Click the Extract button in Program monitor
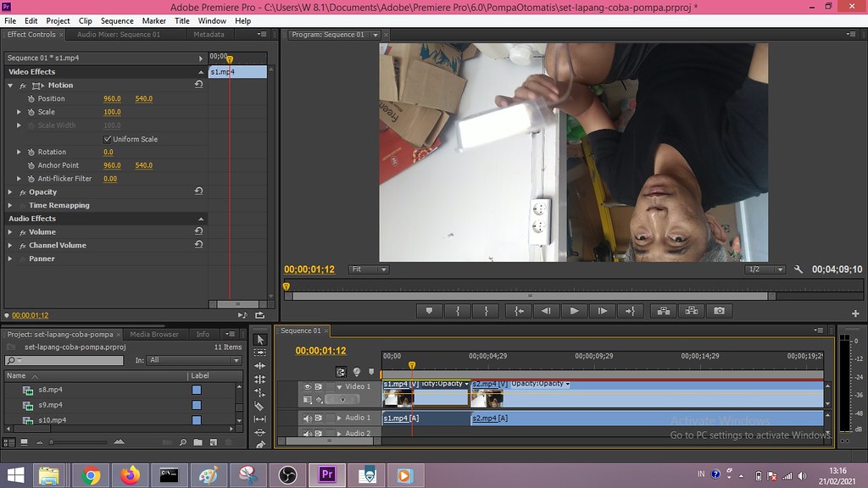 coord(692,311)
